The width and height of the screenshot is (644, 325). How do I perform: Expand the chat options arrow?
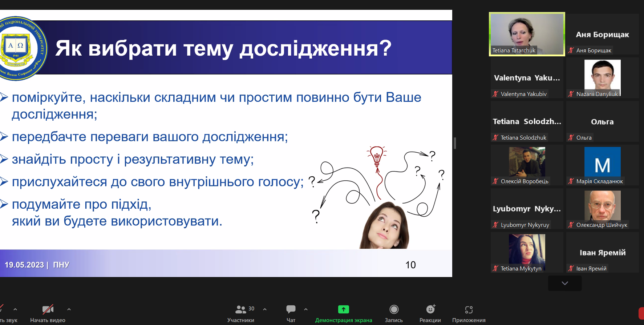coord(306,309)
